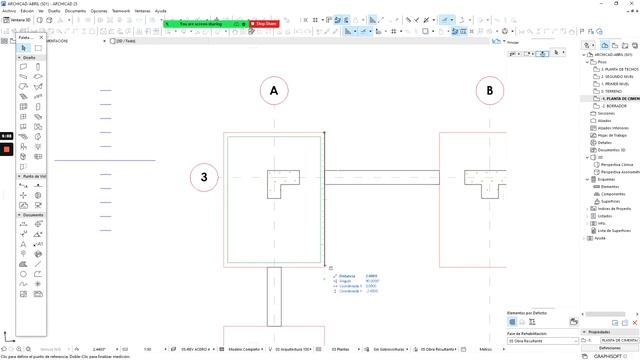
Task: Select the Lamp tool
Action: pos(38,147)
